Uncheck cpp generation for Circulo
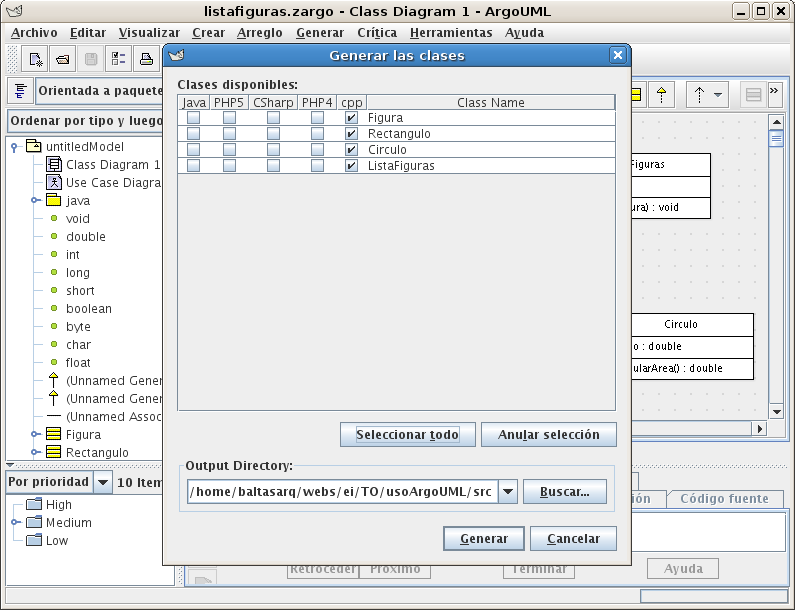This screenshot has width=795, height=610. (x=351, y=150)
